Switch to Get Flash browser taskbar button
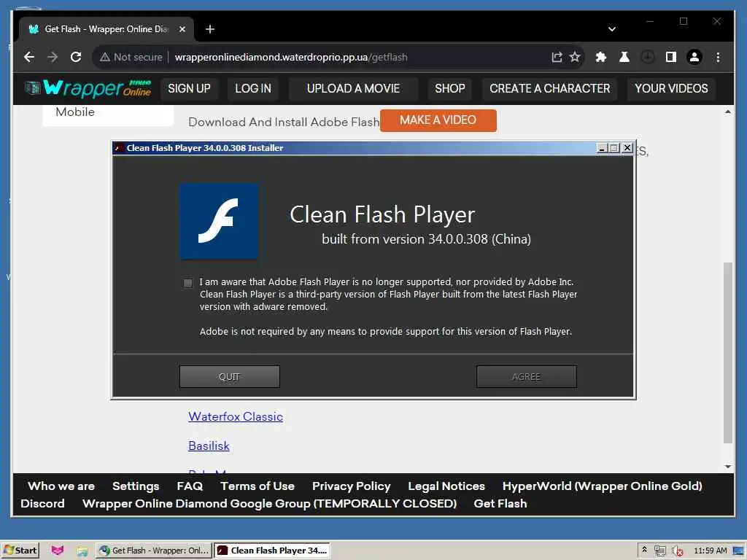 153,551
